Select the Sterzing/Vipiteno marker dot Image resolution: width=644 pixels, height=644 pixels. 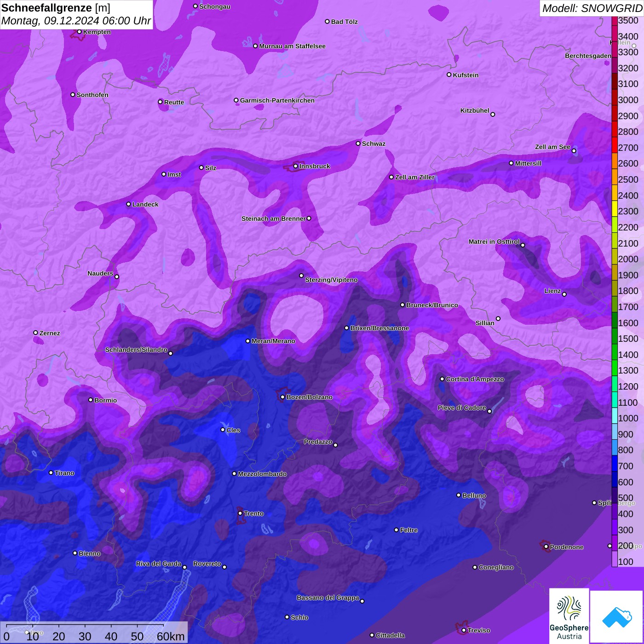(302, 276)
